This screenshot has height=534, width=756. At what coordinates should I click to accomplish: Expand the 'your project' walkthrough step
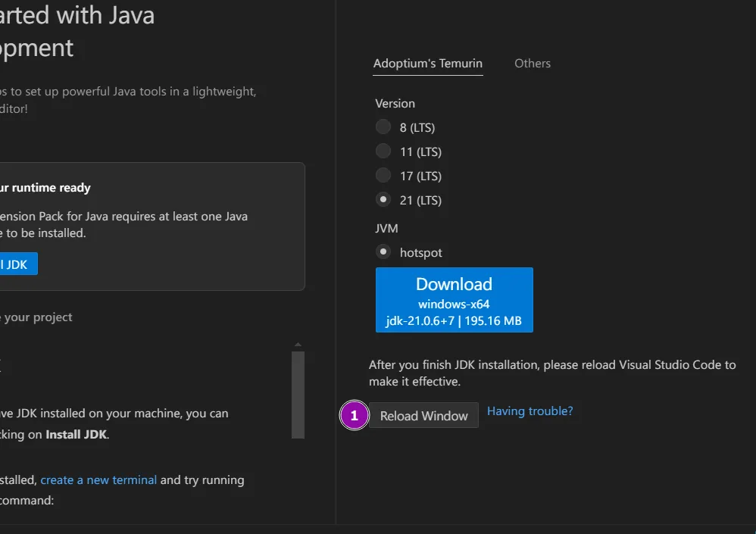coord(36,317)
